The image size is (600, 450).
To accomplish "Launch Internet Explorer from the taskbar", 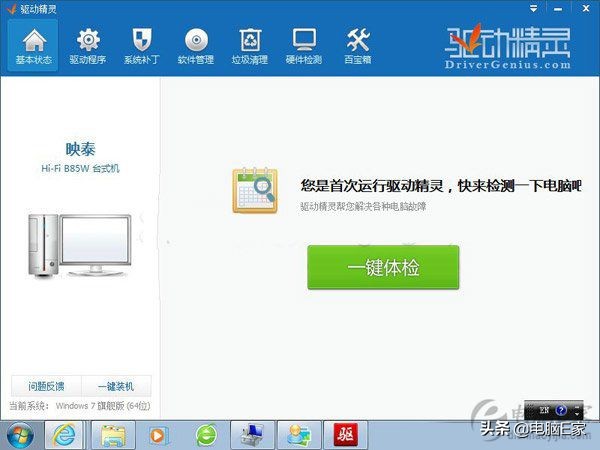I will [x=64, y=435].
